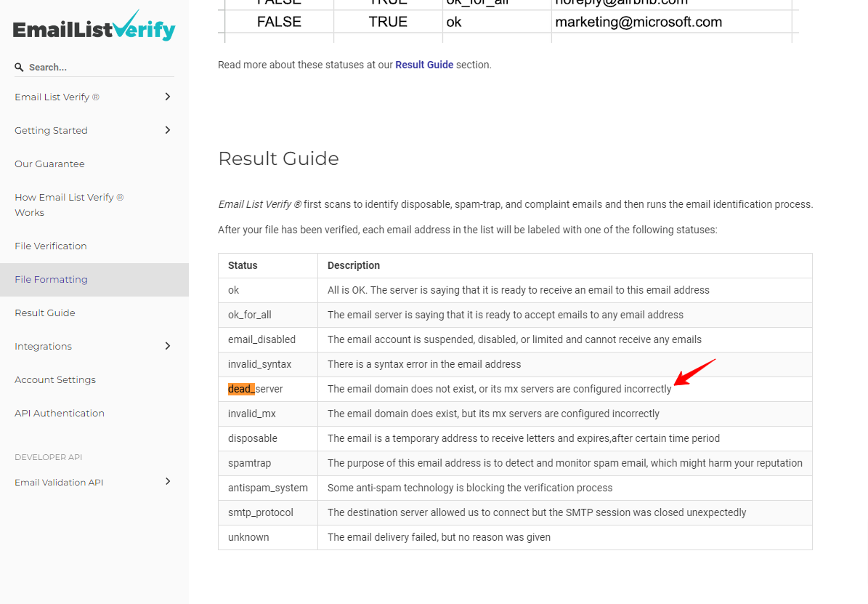Click the Integrations menu label
The width and height of the screenshot is (868, 604).
(43, 347)
